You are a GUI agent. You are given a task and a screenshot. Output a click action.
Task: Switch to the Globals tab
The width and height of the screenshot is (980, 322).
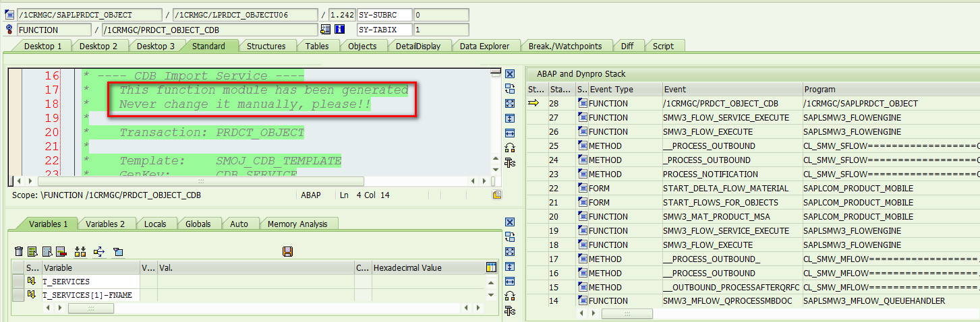[198, 224]
